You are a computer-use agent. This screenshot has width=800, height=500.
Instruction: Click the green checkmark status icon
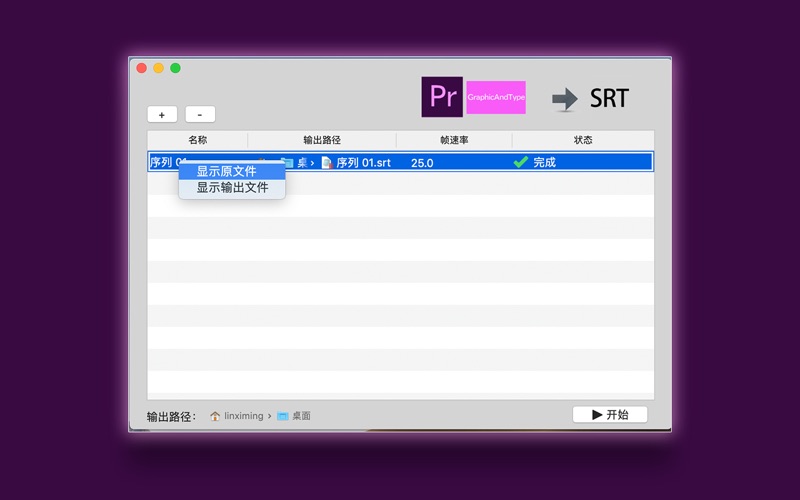[x=521, y=162]
